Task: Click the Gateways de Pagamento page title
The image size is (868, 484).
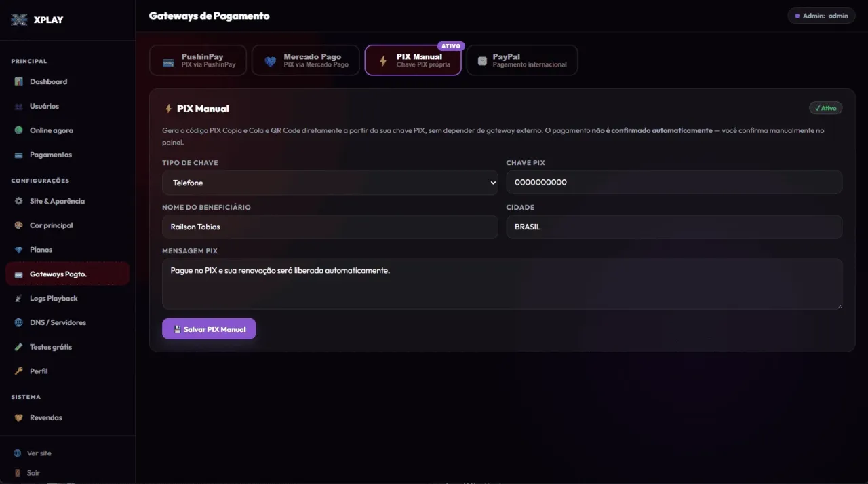Action: 209,16
